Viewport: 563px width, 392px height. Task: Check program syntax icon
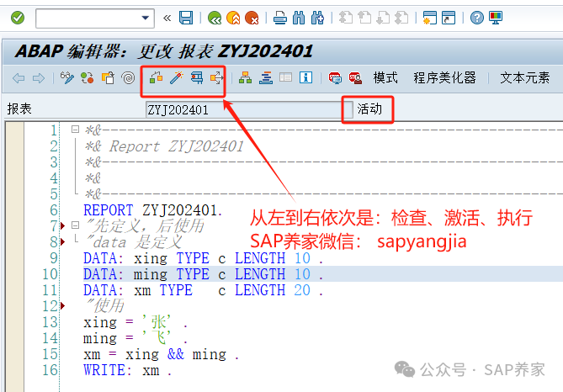(157, 77)
